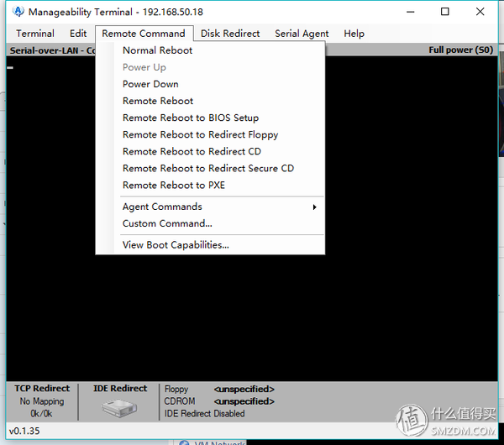Open the Edit menu
The image size is (504, 445).
(x=78, y=34)
